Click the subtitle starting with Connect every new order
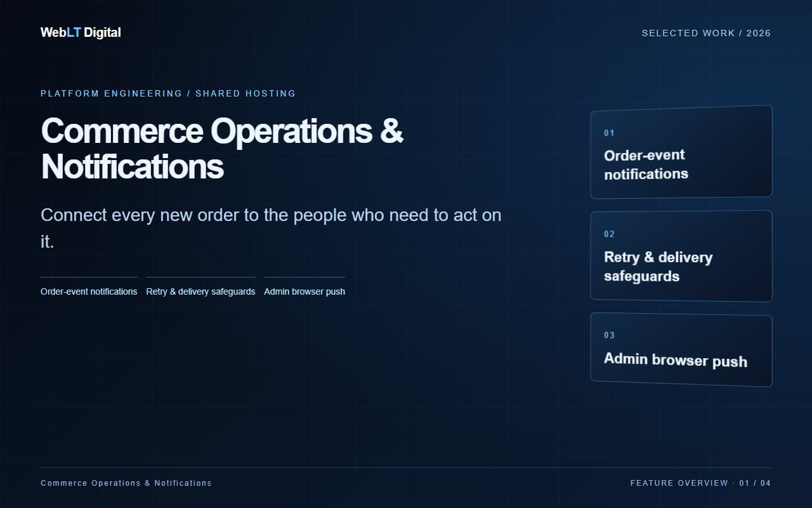The image size is (812, 508). (x=271, y=228)
